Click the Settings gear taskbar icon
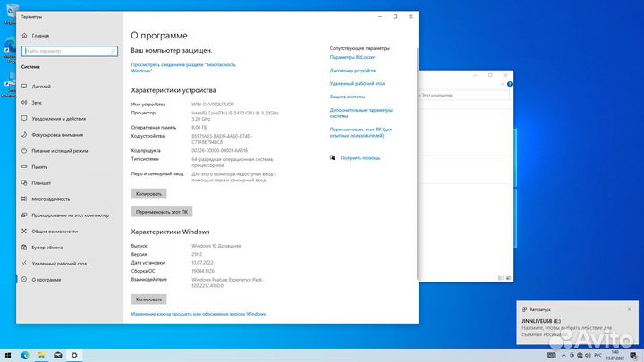644x362 pixels. tap(74, 356)
